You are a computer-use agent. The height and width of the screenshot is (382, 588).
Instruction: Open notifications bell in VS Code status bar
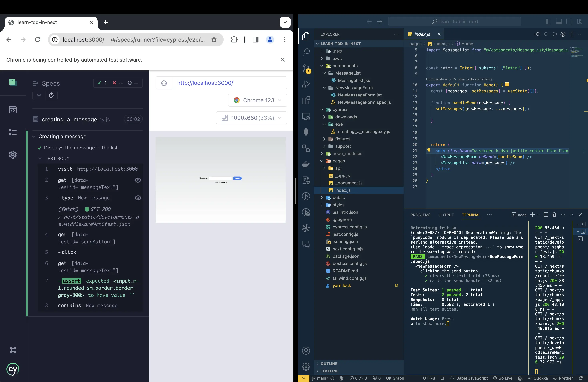pyautogui.click(x=581, y=378)
